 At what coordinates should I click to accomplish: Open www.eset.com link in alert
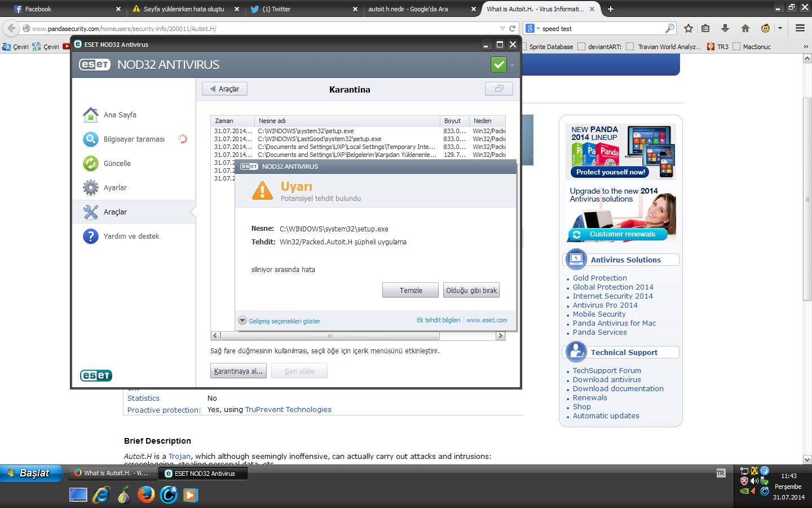coord(487,320)
